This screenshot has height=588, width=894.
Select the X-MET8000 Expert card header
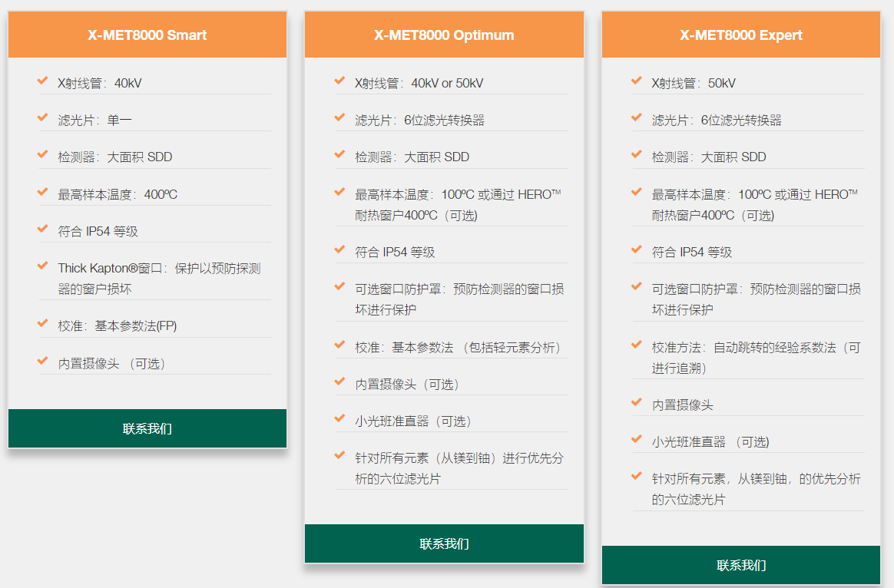(741, 35)
